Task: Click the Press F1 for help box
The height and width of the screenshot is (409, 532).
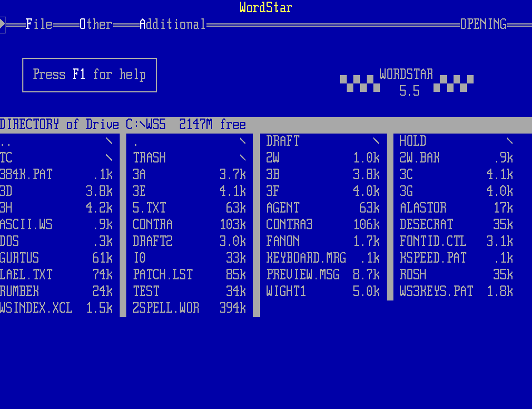Action: point(90,75)
